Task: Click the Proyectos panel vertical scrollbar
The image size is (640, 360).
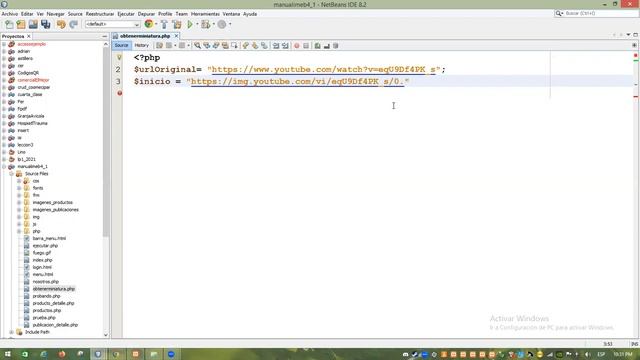Action: (106, 141)
